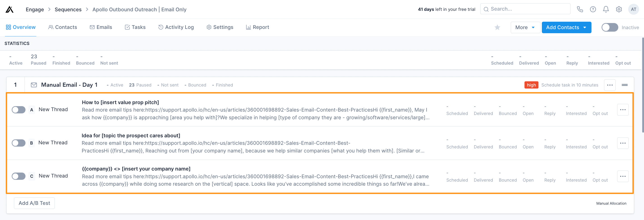The height and width of the screenshot is (220, 644).
Task: Open the More dropdown
Action: click(x=525, y=27)
